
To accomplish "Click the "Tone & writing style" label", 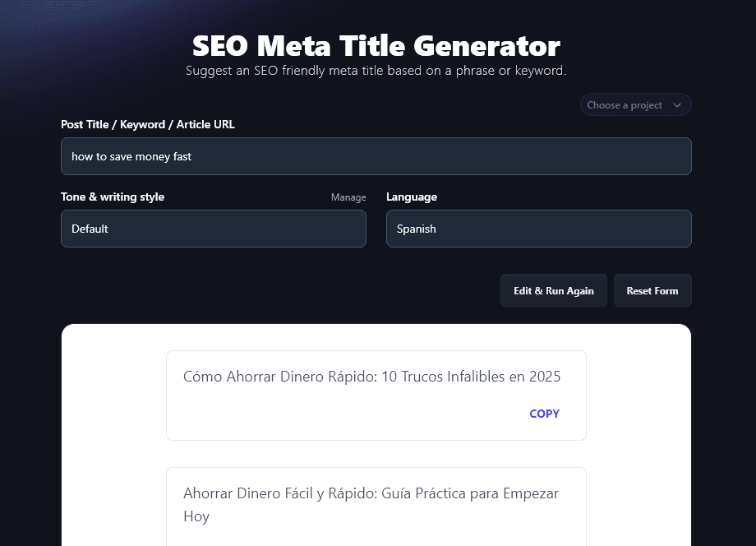I will [x=113, y=197].
